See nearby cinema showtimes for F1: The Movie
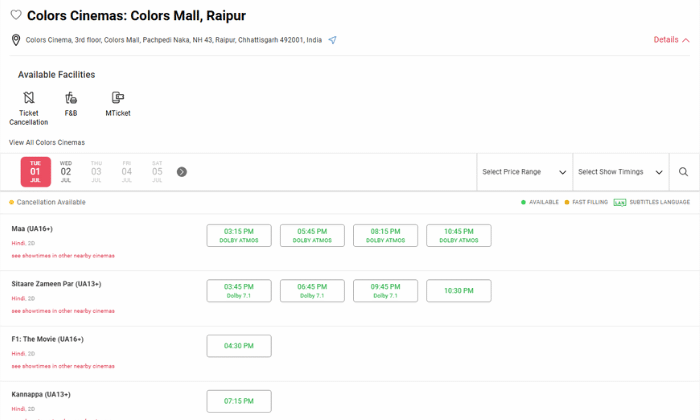 pyautogui.click(x=63, y=366)
